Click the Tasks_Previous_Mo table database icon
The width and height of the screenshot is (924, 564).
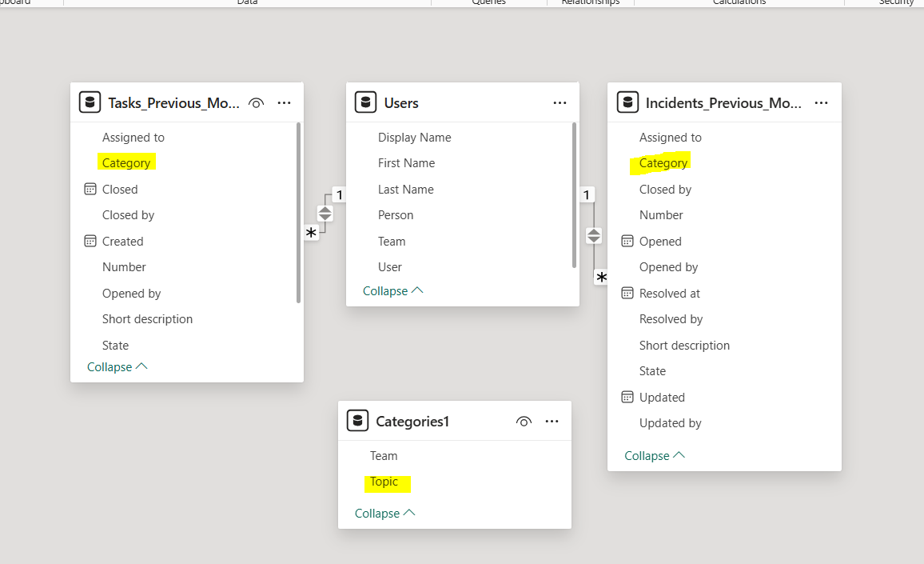click(90, 102)
